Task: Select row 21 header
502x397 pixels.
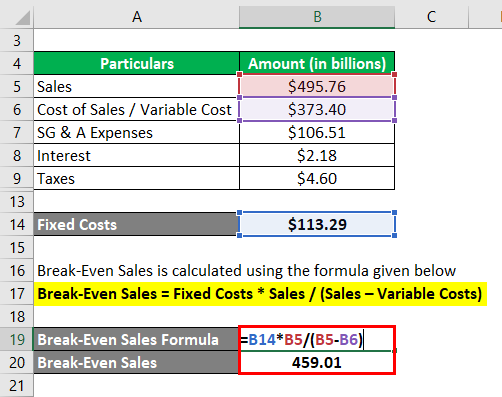Action: tap(17, 385)
